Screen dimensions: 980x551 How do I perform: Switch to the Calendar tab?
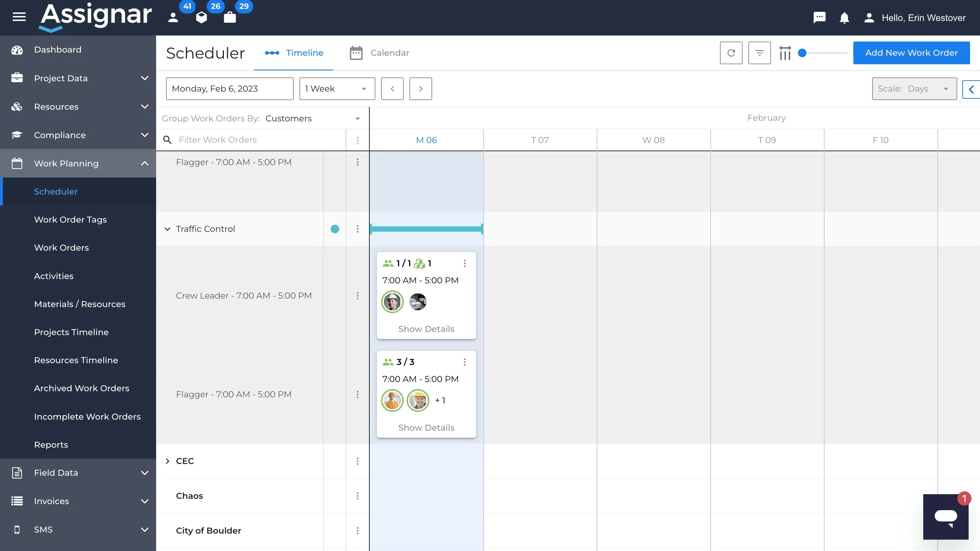pyautogui.click(x=379, y=53)
